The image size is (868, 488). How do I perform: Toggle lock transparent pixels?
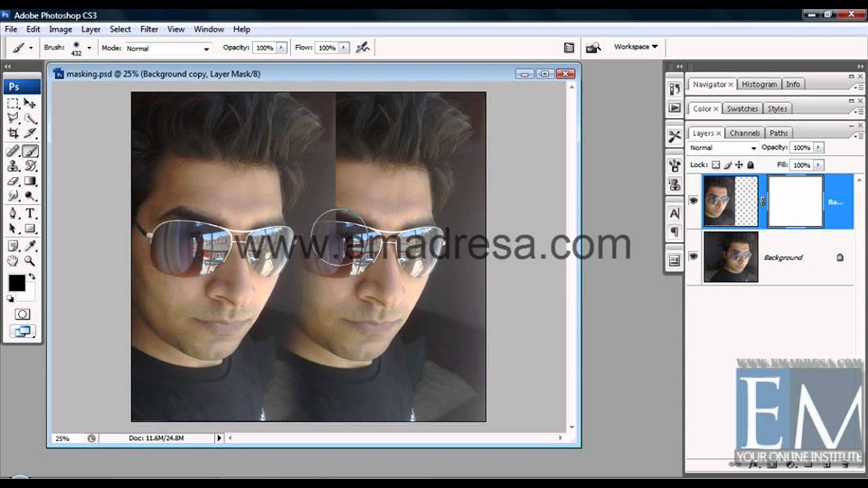(715, 165)
